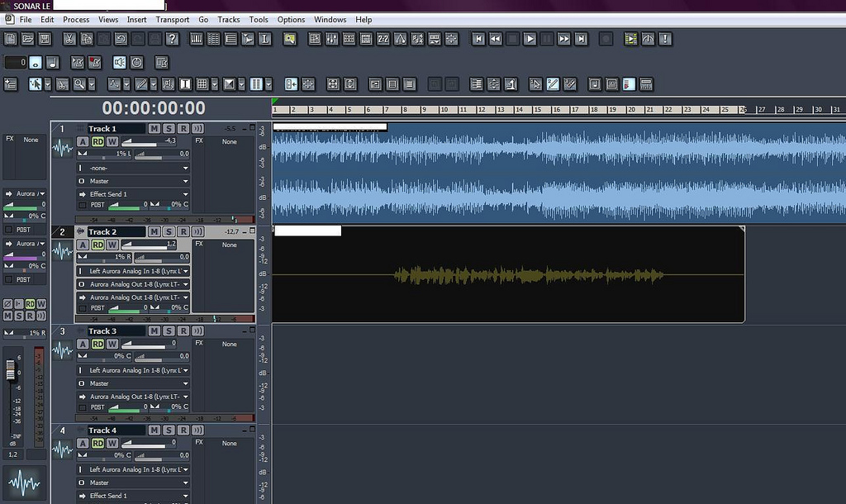
Task: Click the Return to Zero transport button
Action: pos(478,39)
